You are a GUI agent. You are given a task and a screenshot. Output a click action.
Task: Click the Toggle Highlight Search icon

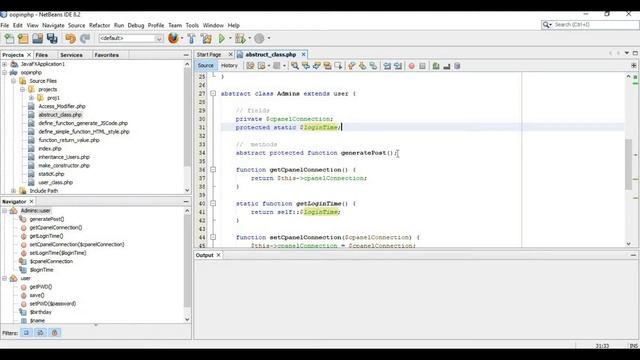click(327, 66)
